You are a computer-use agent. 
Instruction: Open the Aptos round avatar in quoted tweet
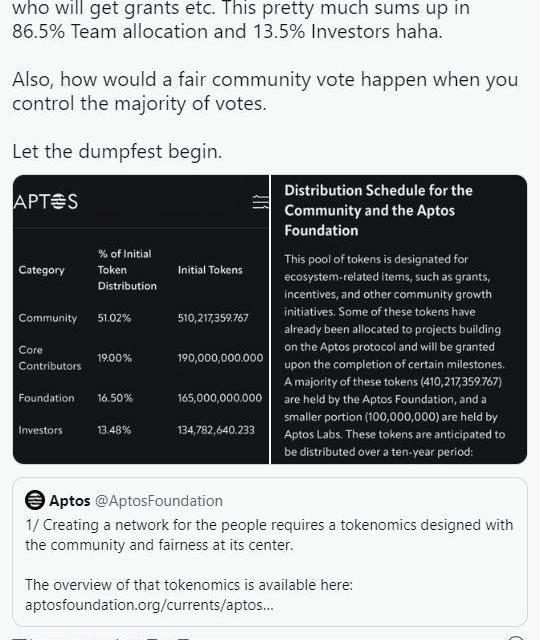pyautogui.click(x=35, y=500)
